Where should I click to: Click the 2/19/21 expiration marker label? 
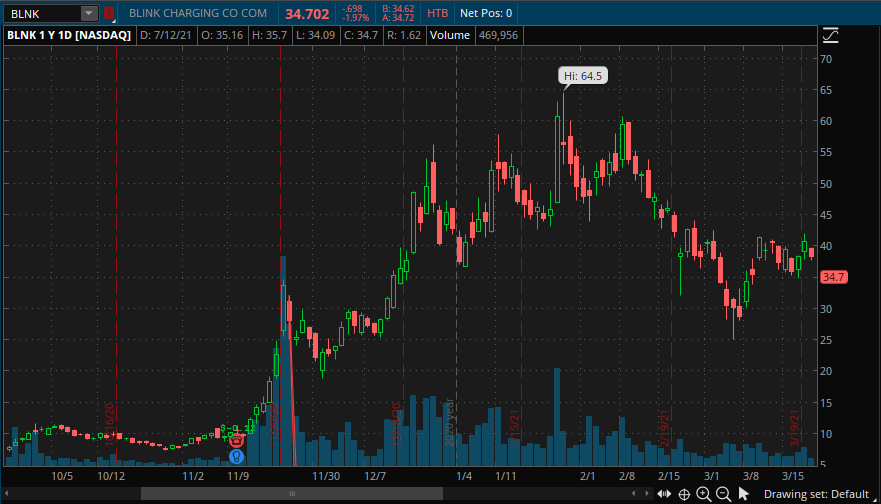point(665,428)
